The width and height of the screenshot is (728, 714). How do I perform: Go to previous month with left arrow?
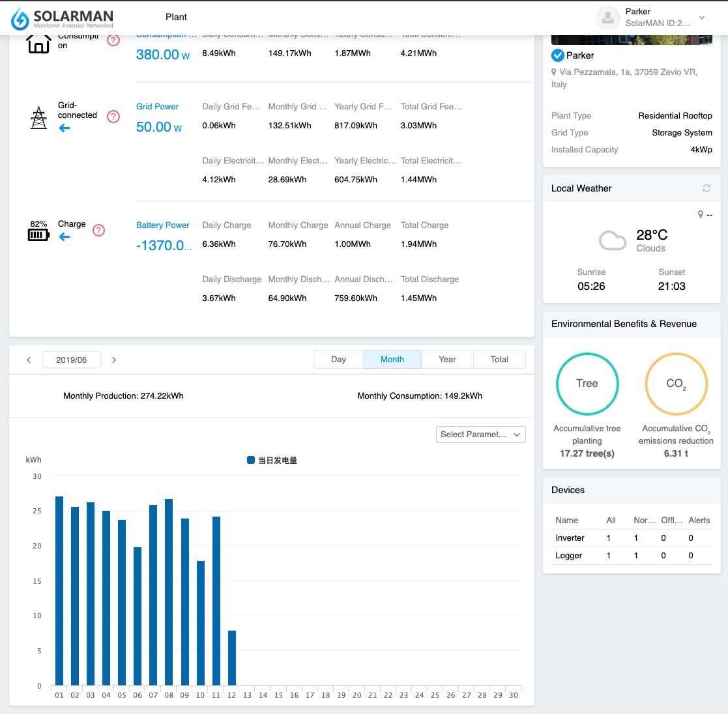29,360
